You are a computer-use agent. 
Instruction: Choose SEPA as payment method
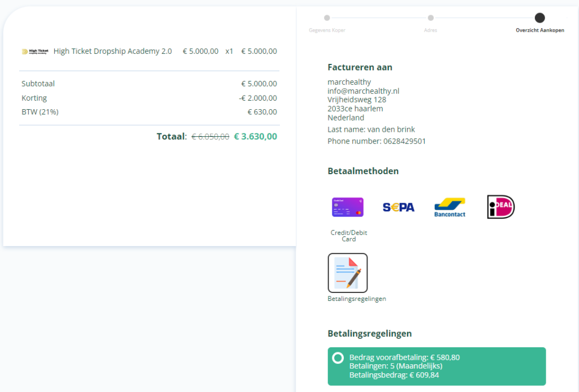tap(399, 207)
